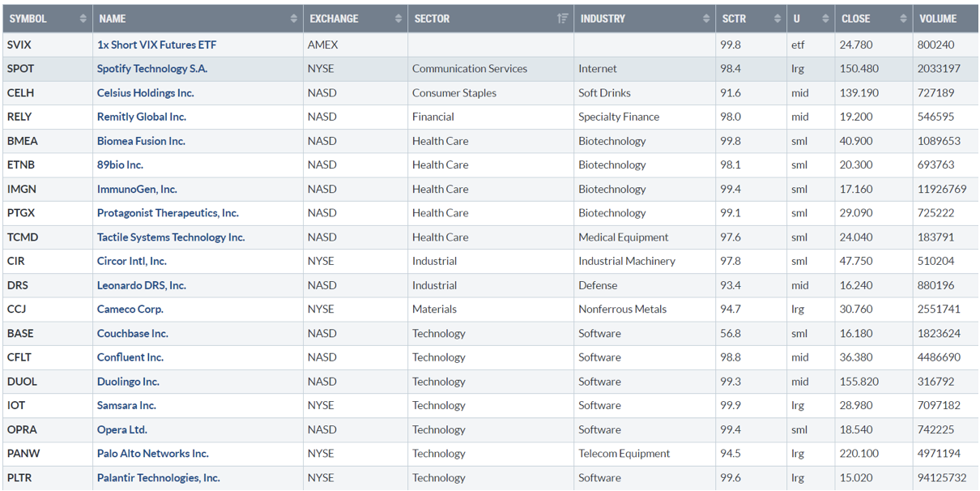980x491 pixels.
Task: Sort by SCTR using its arrows icon
Action: tap(776, 19)
